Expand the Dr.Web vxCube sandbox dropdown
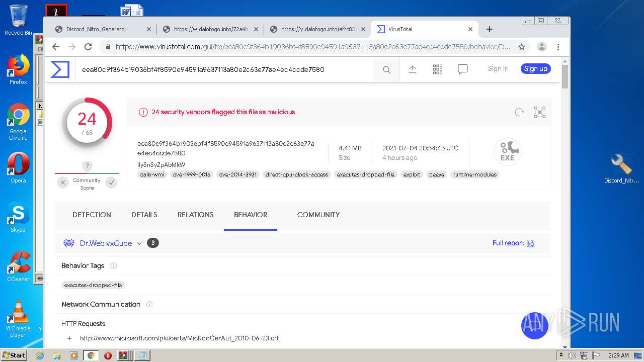 tap(139, 243)
